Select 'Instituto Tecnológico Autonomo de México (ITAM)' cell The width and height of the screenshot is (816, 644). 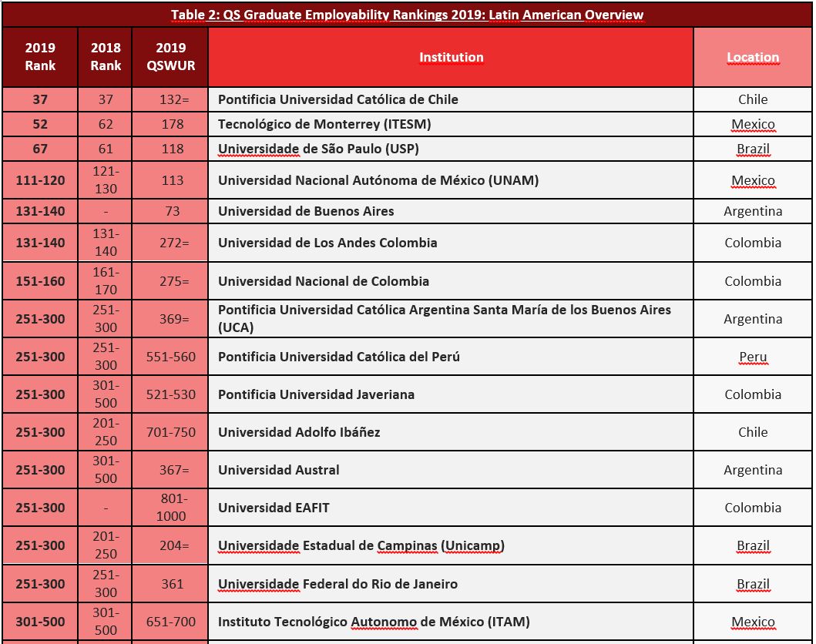pos(451,622)
